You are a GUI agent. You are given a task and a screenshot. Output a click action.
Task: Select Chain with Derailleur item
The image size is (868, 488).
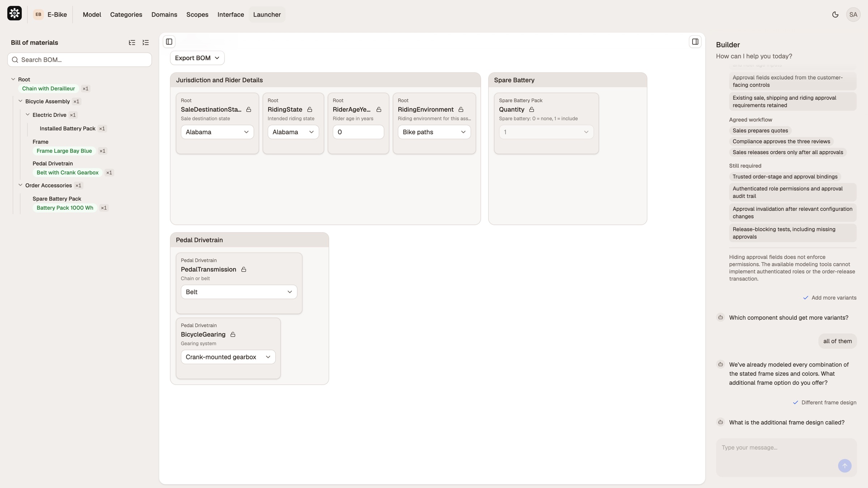48,89
